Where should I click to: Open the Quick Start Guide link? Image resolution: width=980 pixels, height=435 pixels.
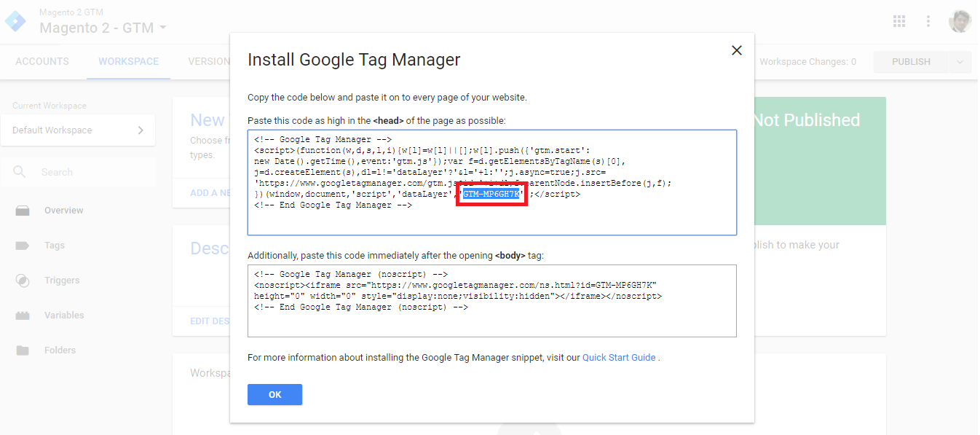point(619,358)
